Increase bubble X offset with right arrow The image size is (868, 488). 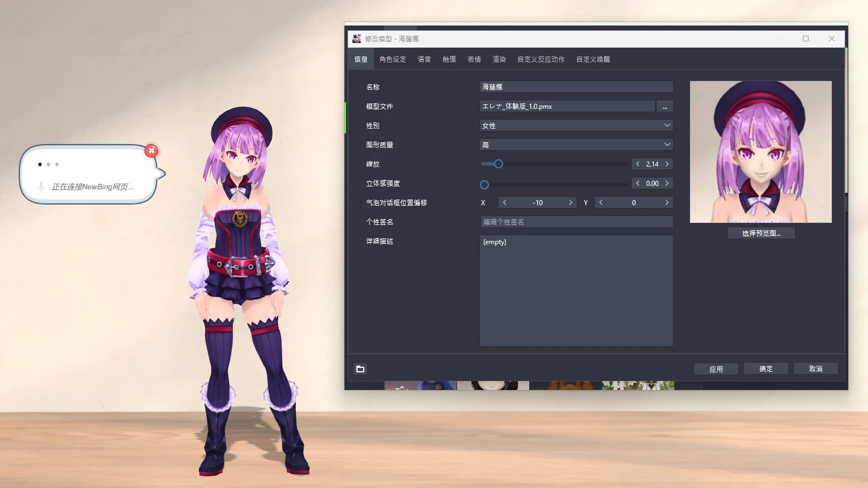[x=571, y=203]
